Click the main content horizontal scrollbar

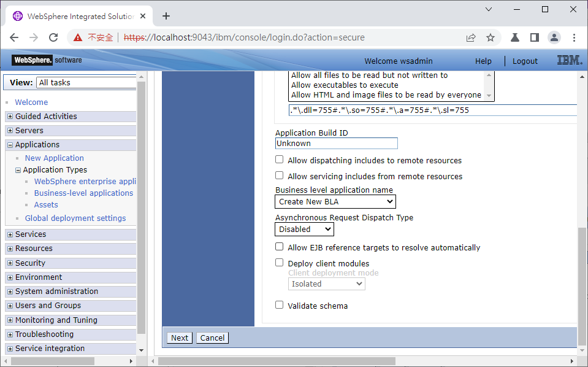coord(277,361)
